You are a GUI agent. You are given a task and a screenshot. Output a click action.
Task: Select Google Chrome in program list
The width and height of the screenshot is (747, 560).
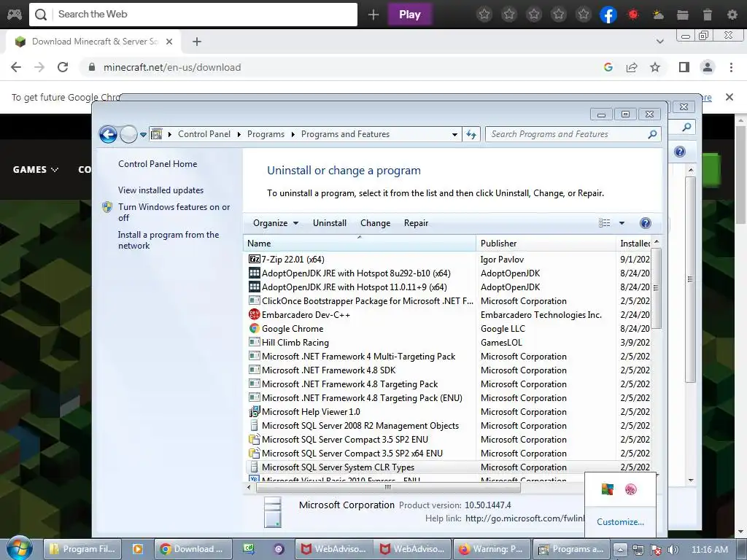pos(448,329)
